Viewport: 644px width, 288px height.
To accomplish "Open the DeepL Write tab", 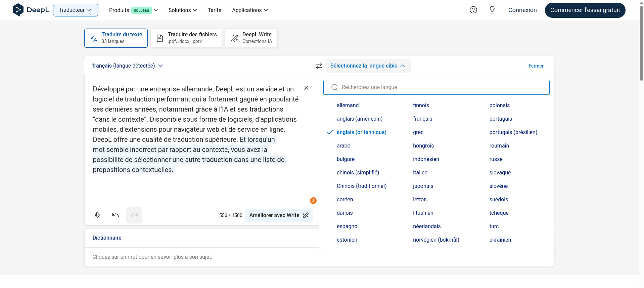I will [x=251, y=38].
